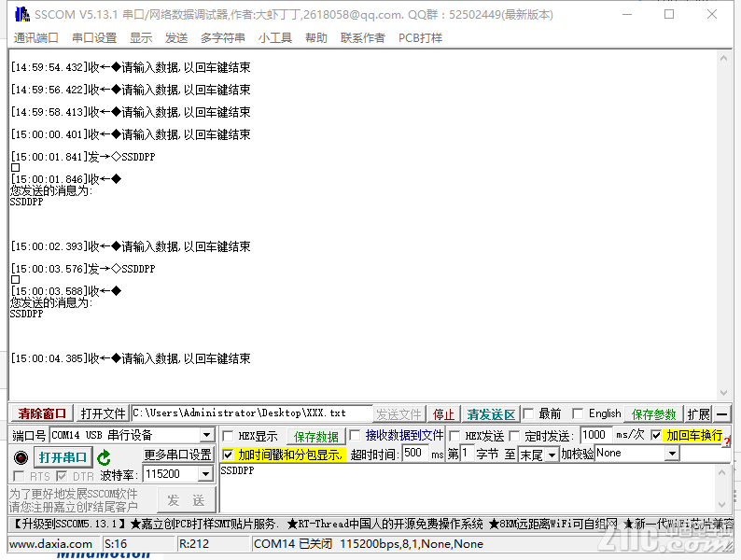Click the 保存参数 button
The height and width of the screenshot is (560, 741).
coord(654,414)
